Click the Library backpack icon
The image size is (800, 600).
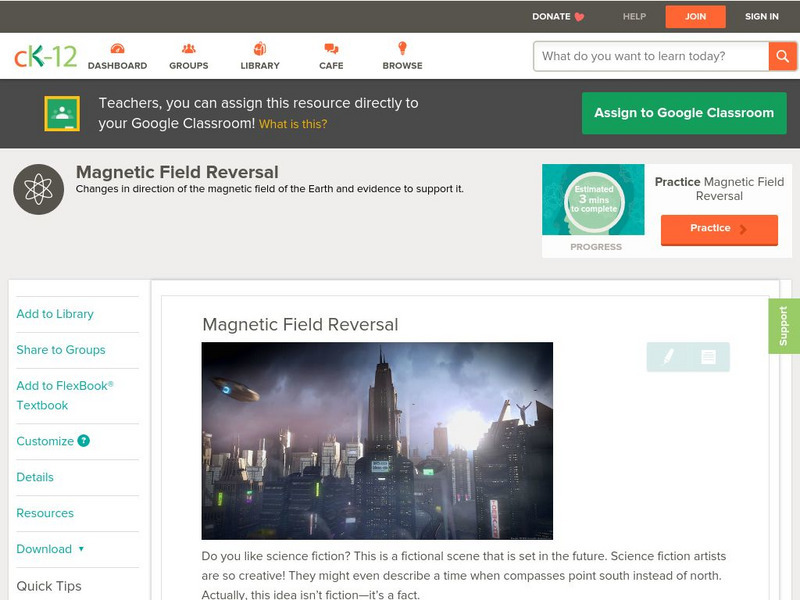pos(260,48)
